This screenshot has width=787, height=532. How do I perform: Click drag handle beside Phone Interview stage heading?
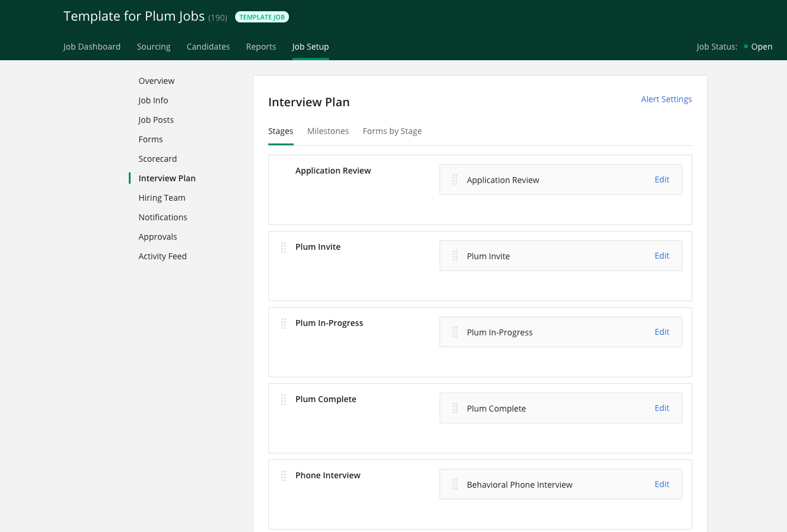click(284, 476)
